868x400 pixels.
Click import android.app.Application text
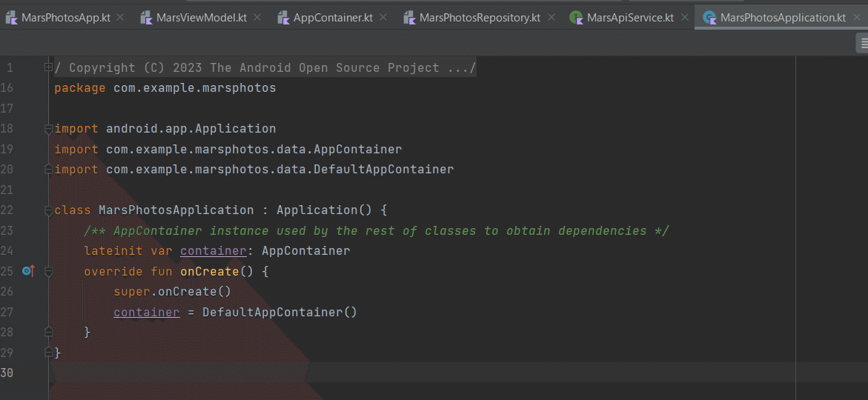click(165, 129)
